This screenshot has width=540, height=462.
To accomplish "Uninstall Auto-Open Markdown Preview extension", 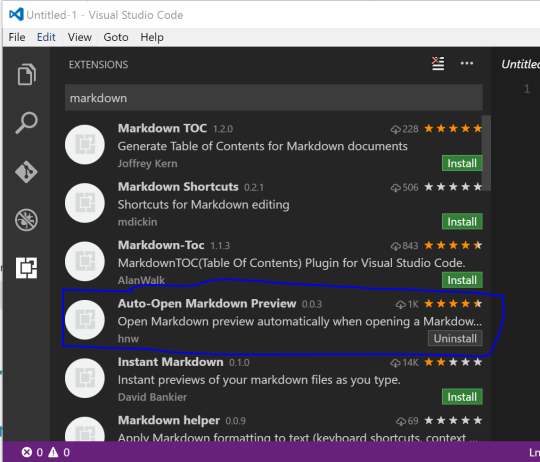I will [455, 338].
